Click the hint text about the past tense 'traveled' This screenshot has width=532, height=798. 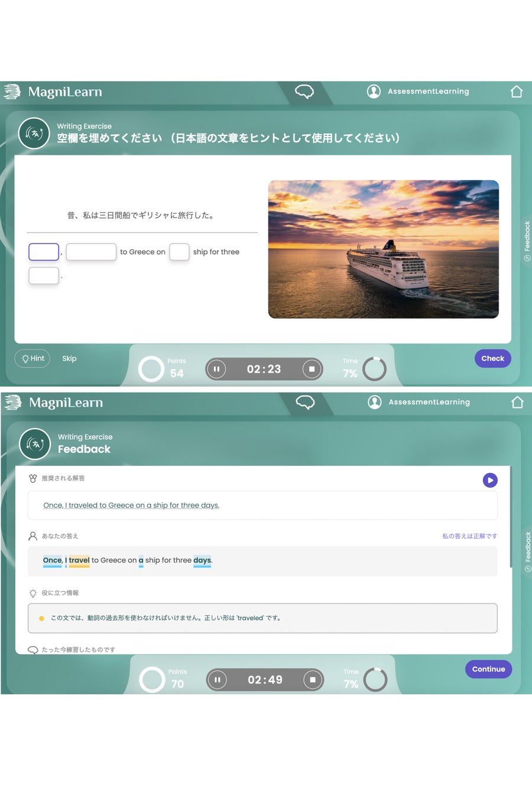coord(166,618)
